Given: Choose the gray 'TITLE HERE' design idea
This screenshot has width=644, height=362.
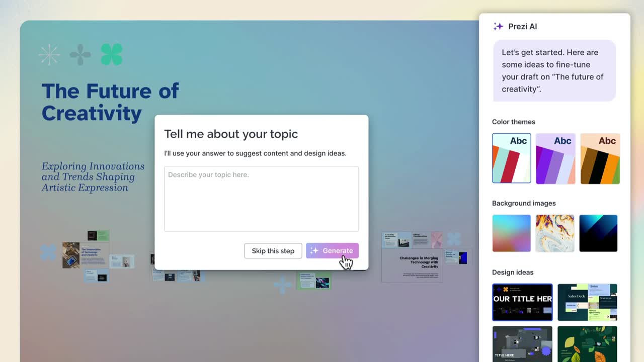Looking at the screenshot, I should tap(522, 344).
